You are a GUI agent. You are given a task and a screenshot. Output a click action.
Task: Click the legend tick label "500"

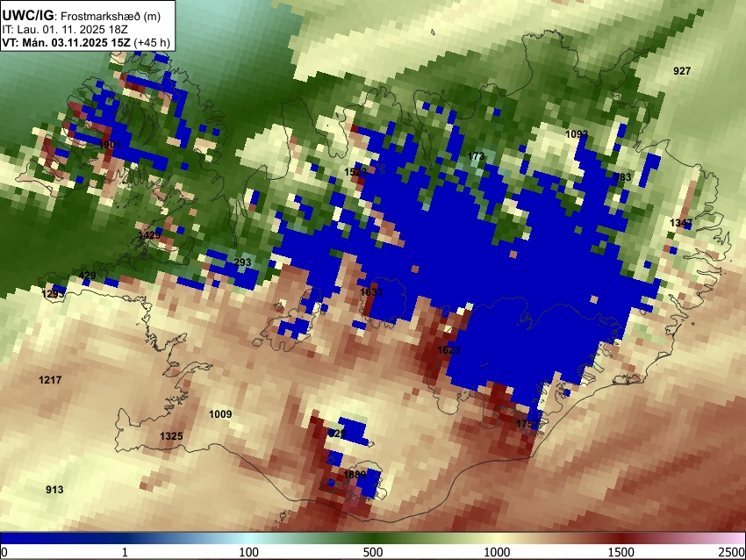(x=373, y=552)
